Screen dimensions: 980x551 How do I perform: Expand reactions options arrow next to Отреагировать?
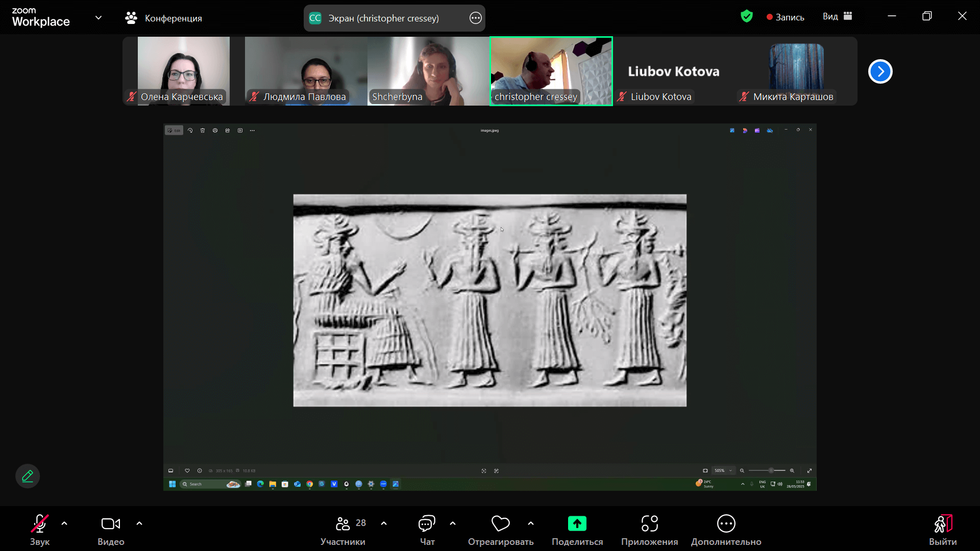531,523
